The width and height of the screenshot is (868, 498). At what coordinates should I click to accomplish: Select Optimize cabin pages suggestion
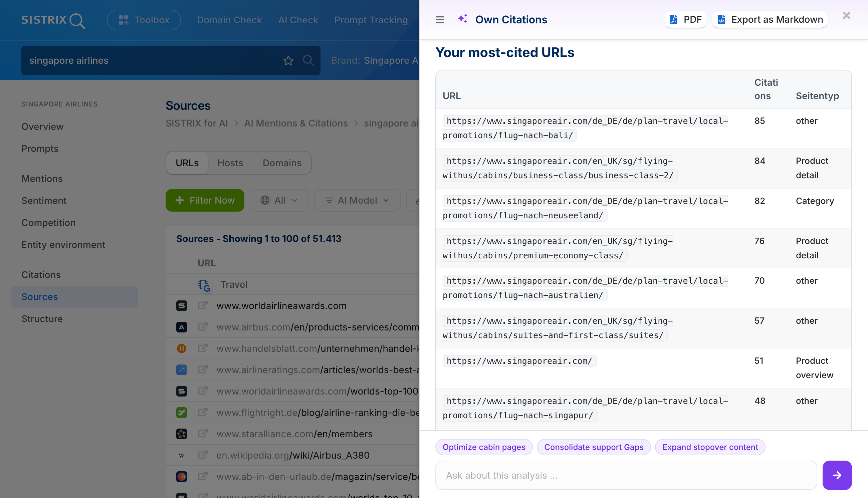(x=484, y=447)
